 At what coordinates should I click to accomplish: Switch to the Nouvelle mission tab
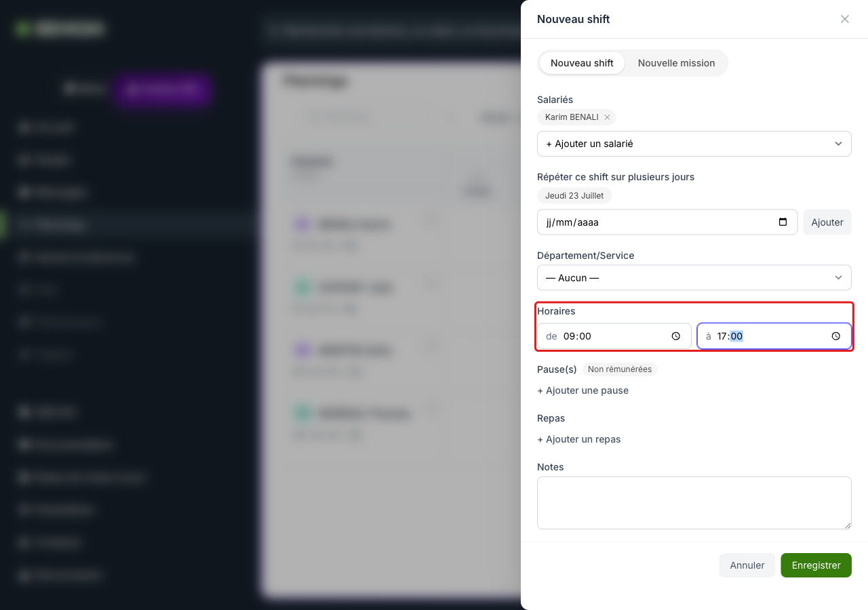tap(676, 63)
